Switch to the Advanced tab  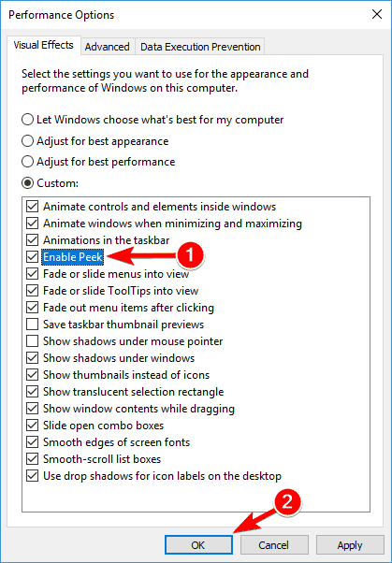pyautogui.click(x=107, y=47)
